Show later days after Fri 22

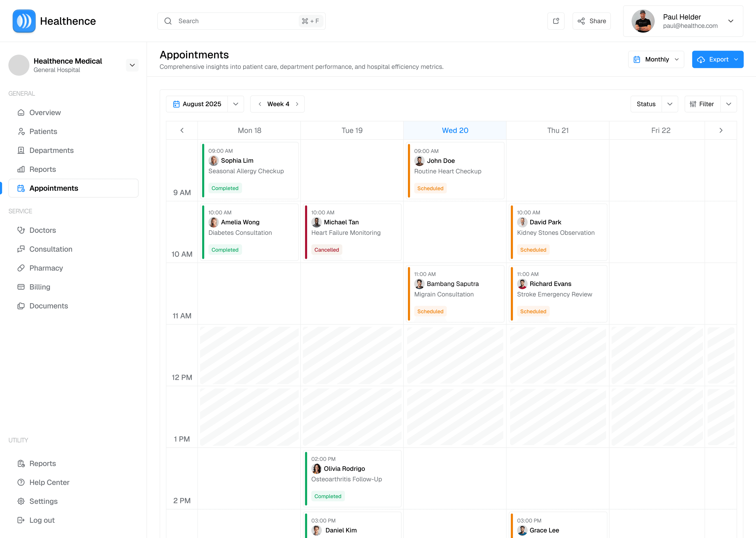coord(721,131)
